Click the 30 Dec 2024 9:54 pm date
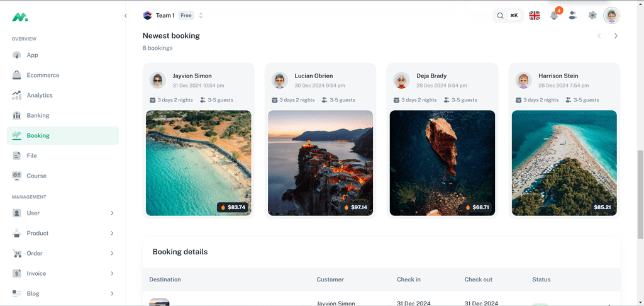This screenshot has width=644, height=306. point(319,86)
